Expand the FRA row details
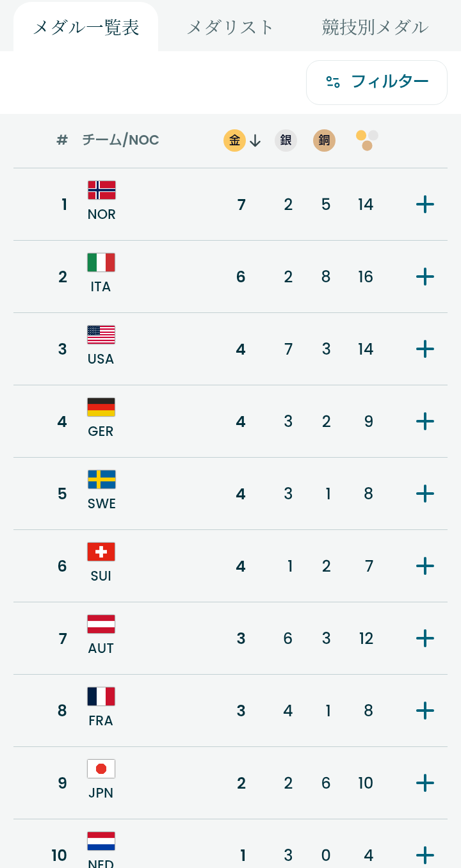The width and height of the screenshot is (461, 868). coord(425,711)
